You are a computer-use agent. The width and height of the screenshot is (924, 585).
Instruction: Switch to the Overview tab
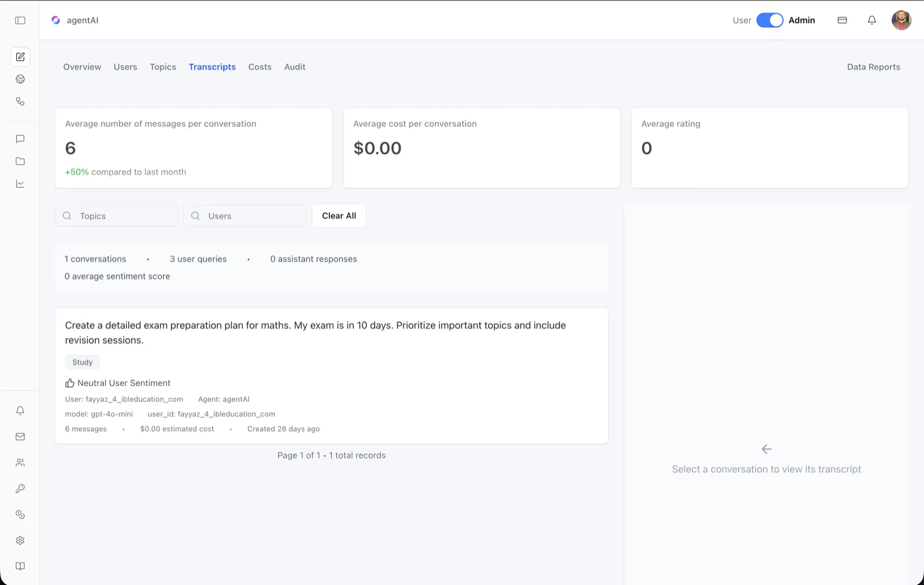(x=82, y=67)
